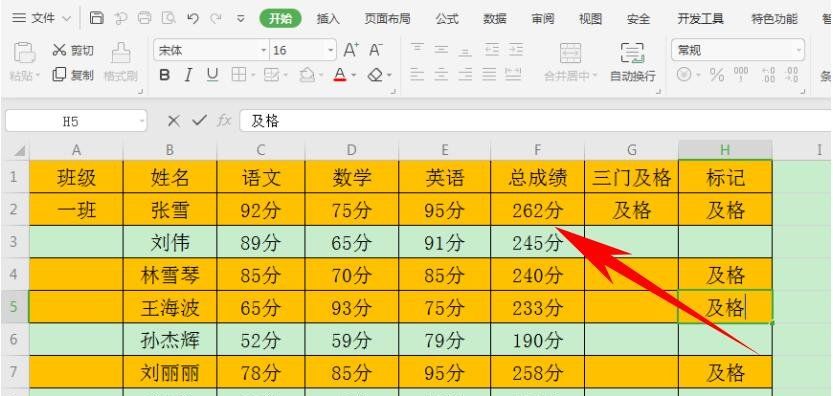Viewport: 833px width, 396px height.
Task: Click the percent style icon
Action: point(717,75)
